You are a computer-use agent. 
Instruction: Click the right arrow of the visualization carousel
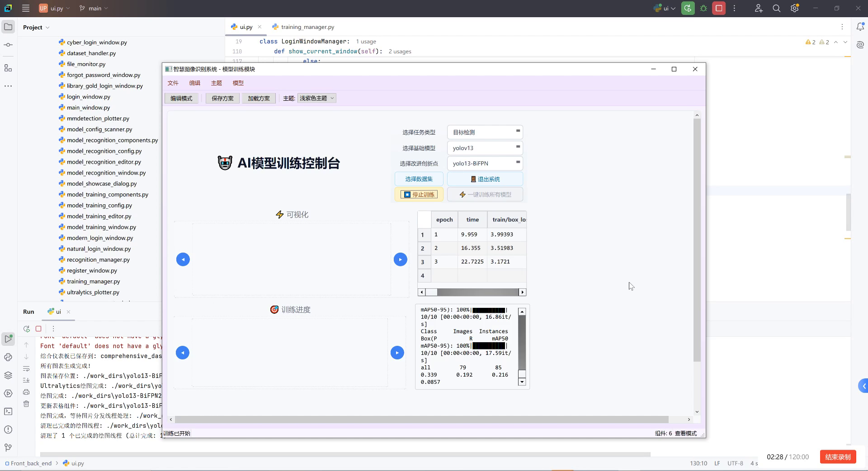pos(401,259)
